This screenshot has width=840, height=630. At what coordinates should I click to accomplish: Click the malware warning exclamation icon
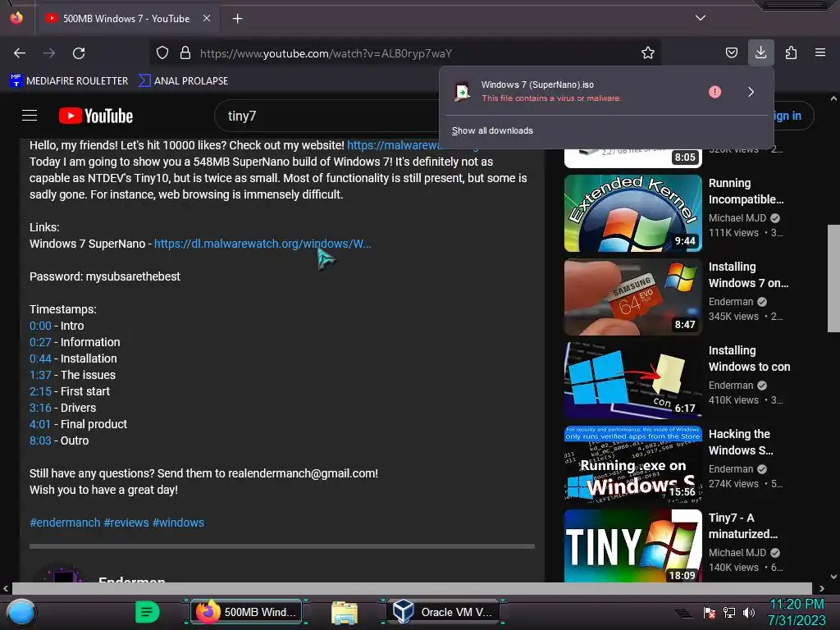714,92
